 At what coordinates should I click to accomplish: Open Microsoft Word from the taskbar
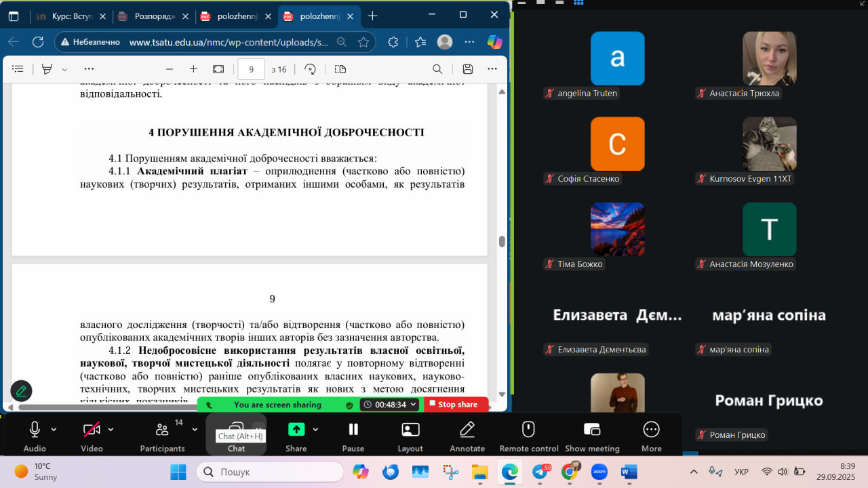pos(629,471)
